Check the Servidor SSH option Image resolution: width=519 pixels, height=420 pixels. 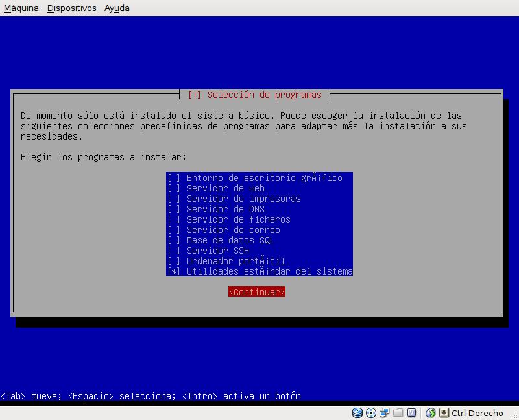[x=259, y=251]
